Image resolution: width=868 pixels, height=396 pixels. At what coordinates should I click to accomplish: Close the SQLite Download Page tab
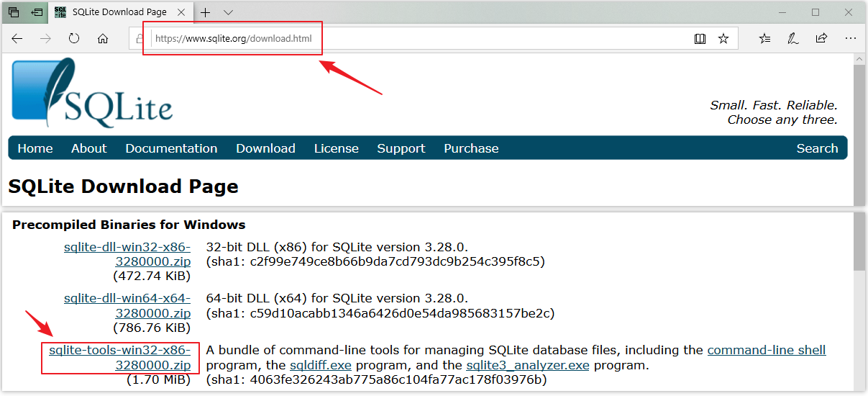click(181, 12)
